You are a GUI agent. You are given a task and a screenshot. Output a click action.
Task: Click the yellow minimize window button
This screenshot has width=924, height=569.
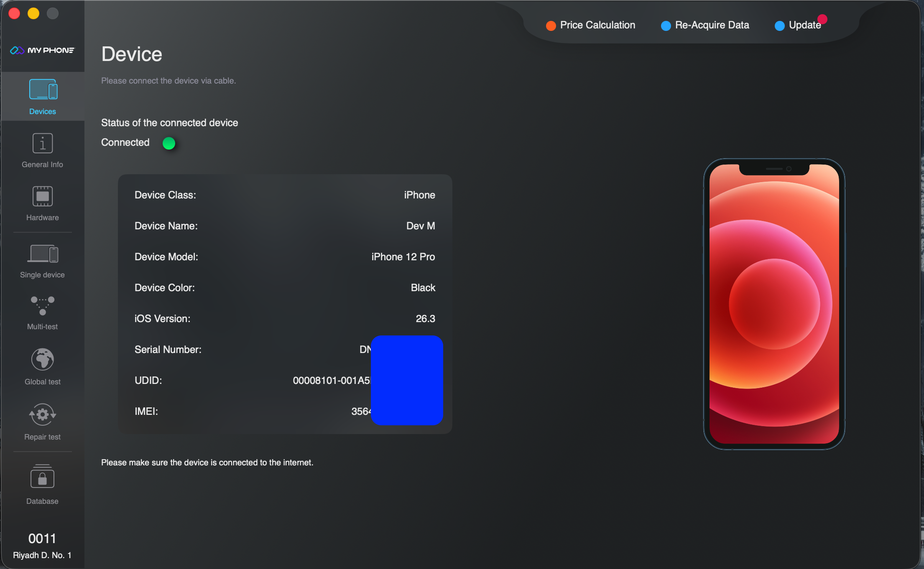click(x=33, y=13)
